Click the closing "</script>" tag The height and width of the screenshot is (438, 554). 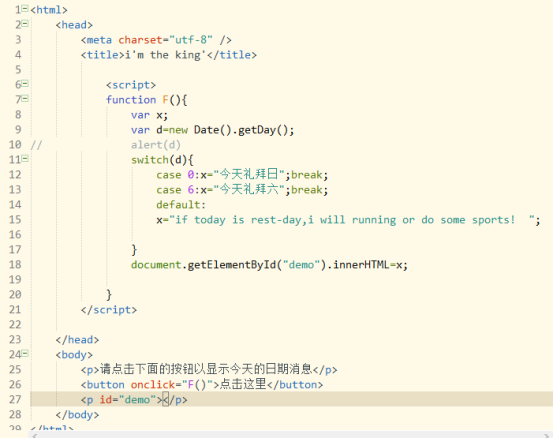tap(109, 310)
